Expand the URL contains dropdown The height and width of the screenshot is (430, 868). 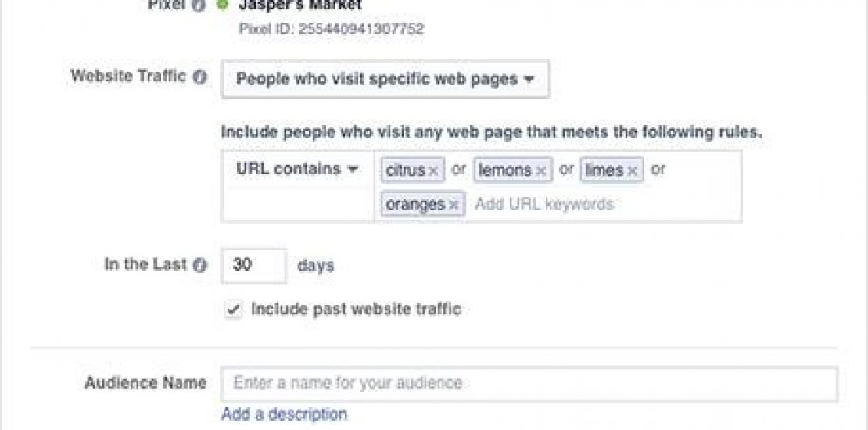296,169
